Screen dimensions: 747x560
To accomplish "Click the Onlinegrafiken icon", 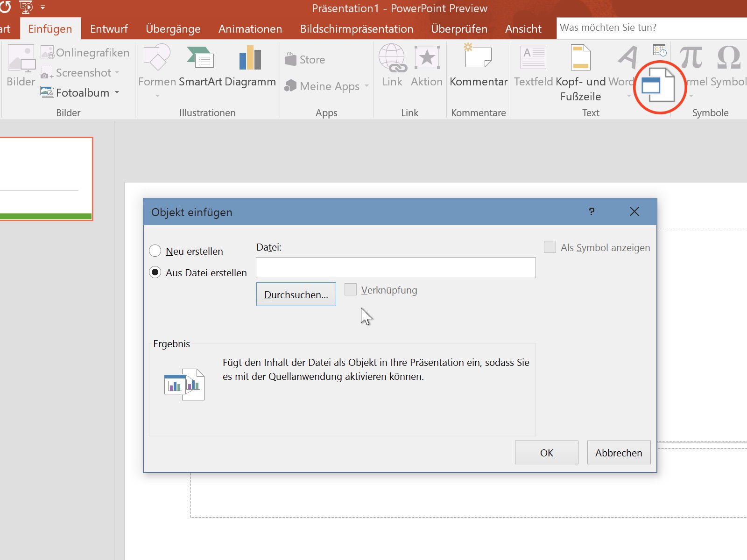I will coord(47,53).
